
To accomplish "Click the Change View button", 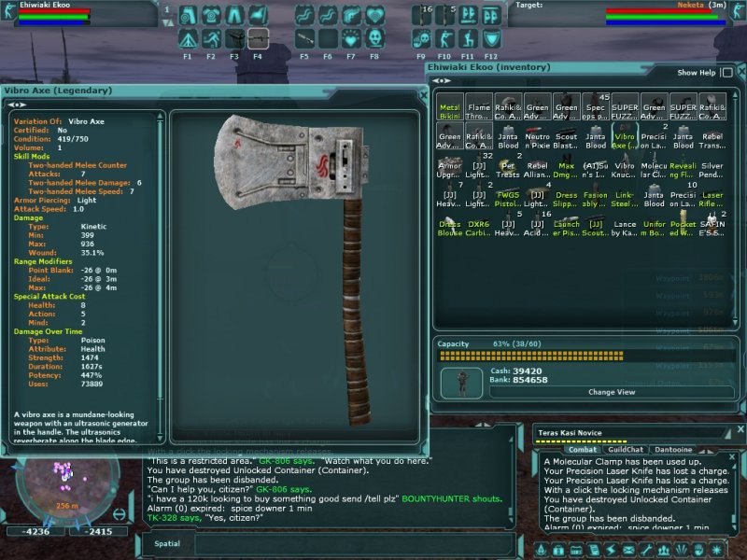I will coord(612,392).
